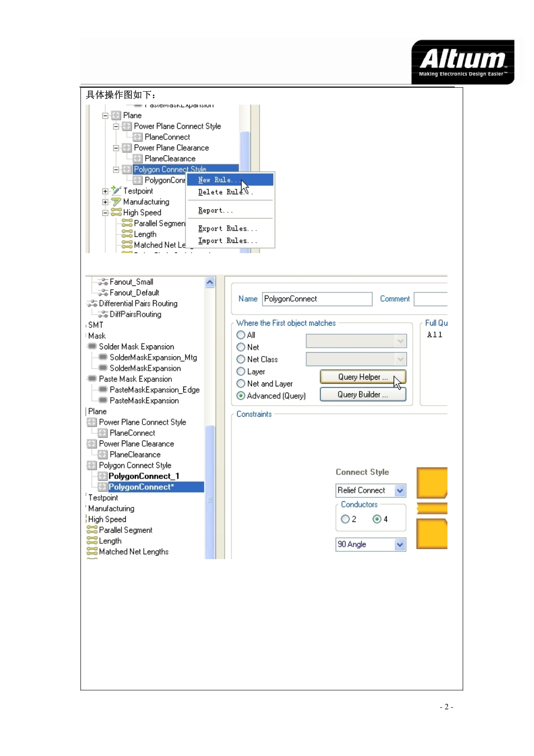Viewport: 534px width, 756px height.
Task: Choose Report from the context menu
Action: point(230,210)
